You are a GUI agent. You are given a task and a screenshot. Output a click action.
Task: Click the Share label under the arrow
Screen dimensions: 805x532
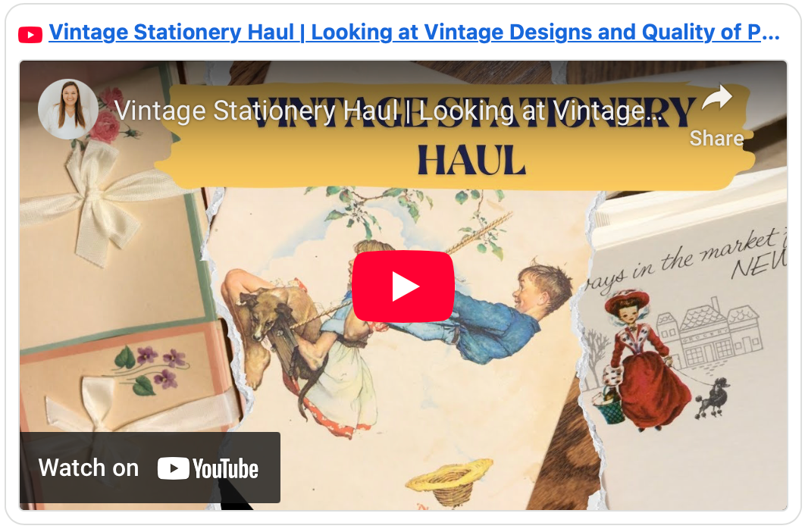pos(717,138)
